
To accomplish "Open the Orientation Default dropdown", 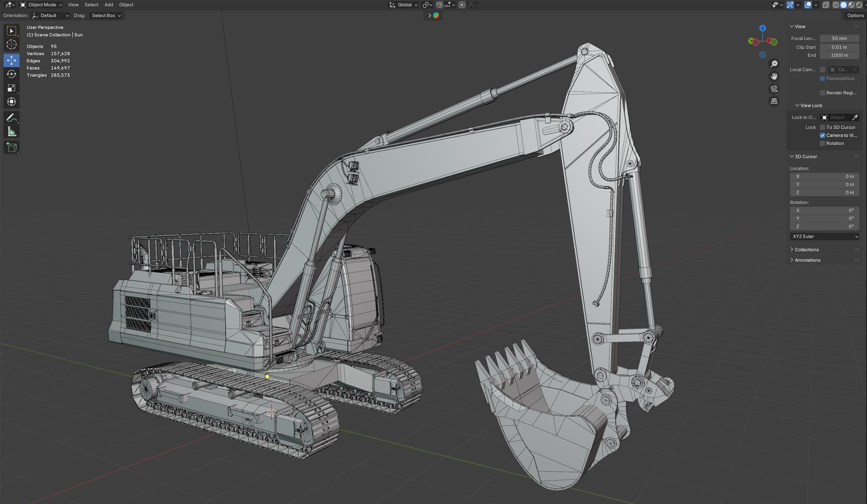I will [x=51, y=15].
